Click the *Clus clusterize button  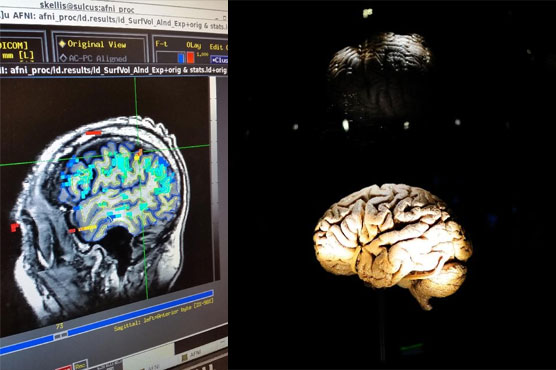pyautogui.click(x=219, y=60)
